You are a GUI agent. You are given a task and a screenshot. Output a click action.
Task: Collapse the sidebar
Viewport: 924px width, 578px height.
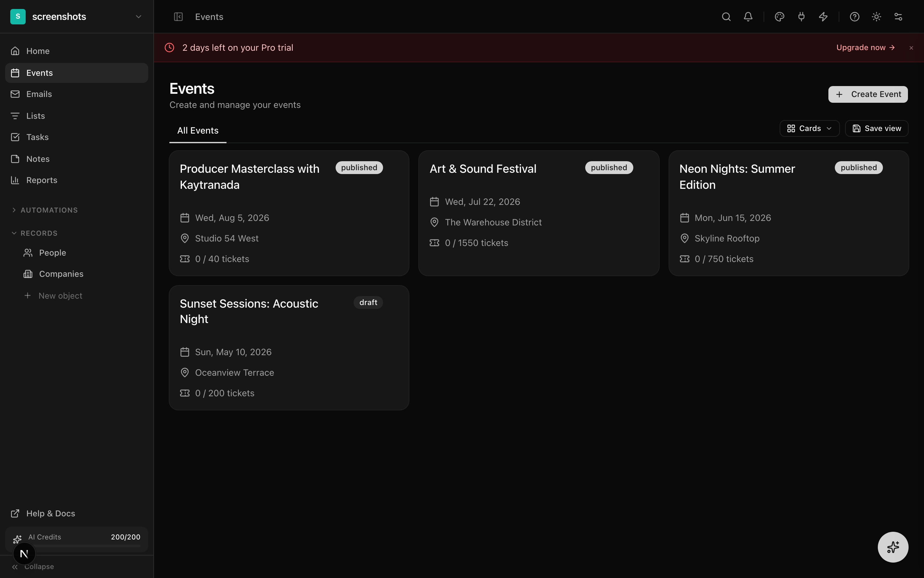(33, 566)
